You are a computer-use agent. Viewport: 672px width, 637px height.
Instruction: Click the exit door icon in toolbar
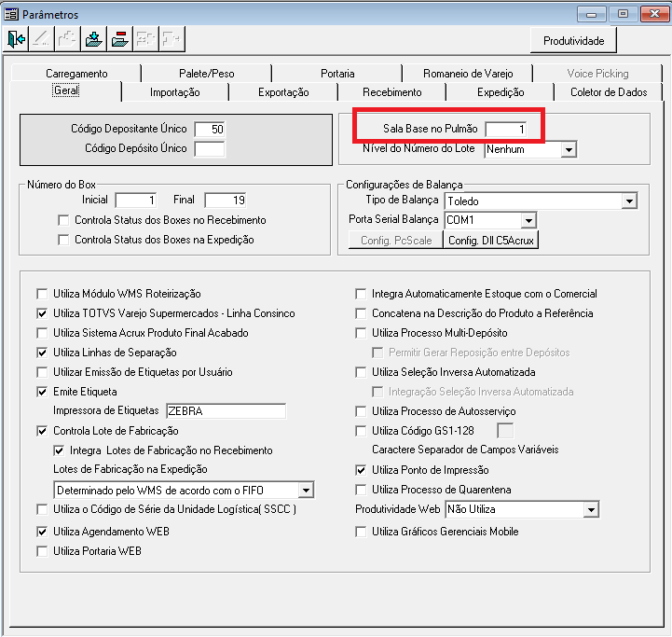(x=16, y=39)
